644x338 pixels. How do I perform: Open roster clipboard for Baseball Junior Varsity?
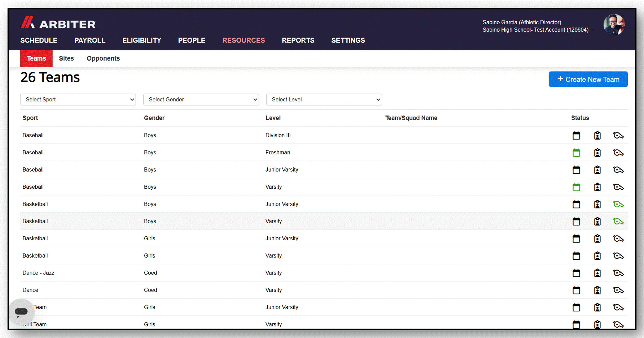click(x=597, y=170)
